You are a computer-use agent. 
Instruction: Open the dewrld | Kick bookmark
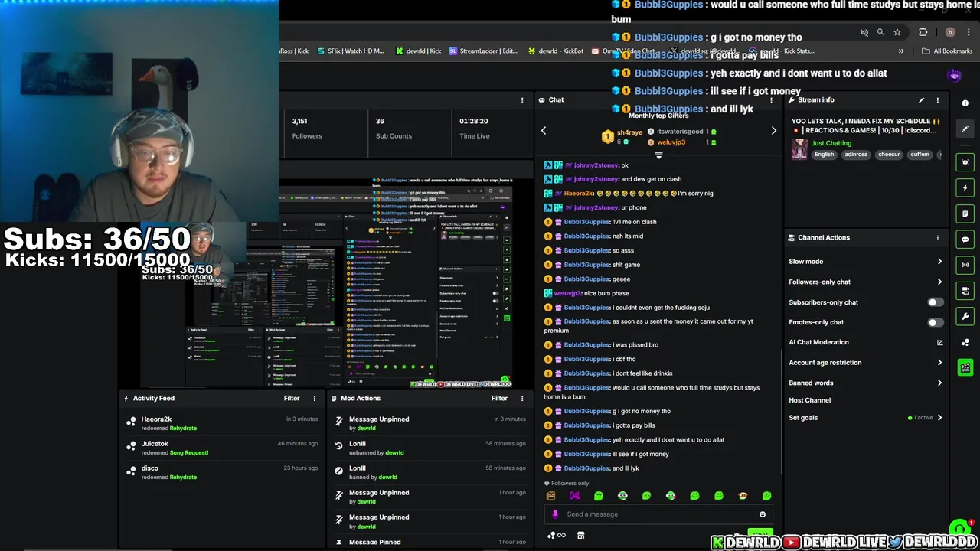point(419,51)
